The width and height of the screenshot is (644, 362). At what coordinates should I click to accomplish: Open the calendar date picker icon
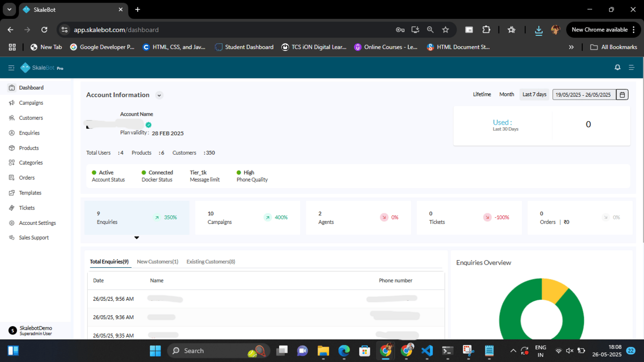coord(622,95)
